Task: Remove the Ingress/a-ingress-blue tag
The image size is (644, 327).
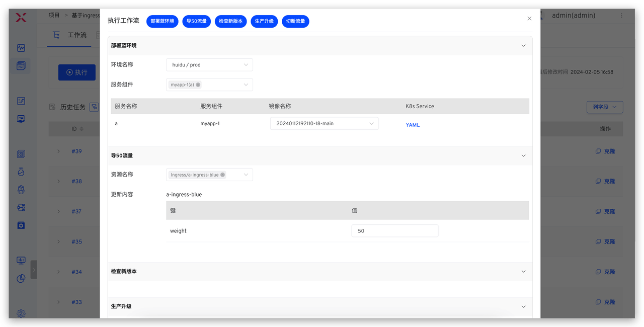Action: tap(222, 175)
